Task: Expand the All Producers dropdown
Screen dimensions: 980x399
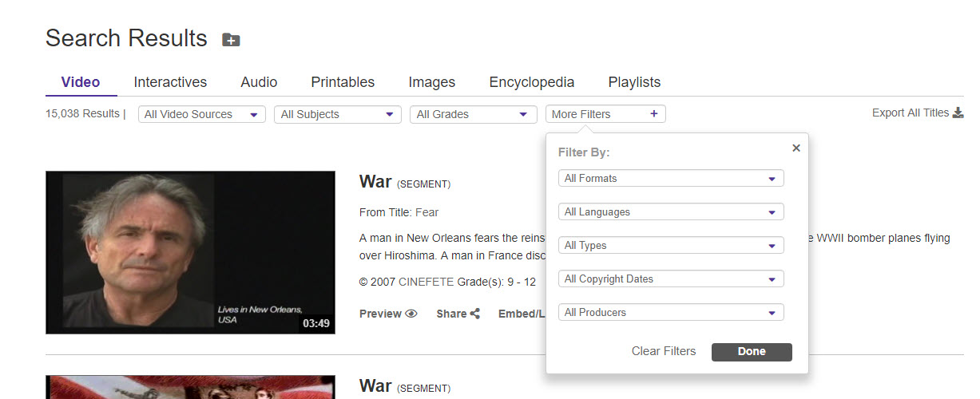Action: [671, 313]
